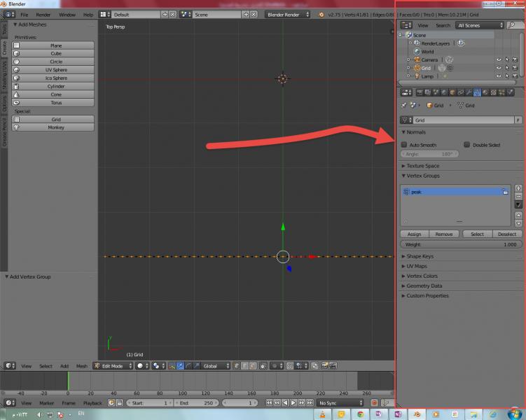Toggle Grid renderability camera icon
This screenshot has height=420, width=526.
point(515,68)
